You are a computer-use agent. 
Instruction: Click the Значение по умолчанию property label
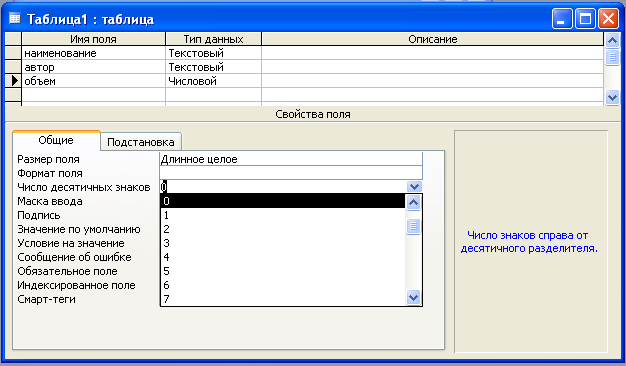pyautogui.click(x=79, y=229)
